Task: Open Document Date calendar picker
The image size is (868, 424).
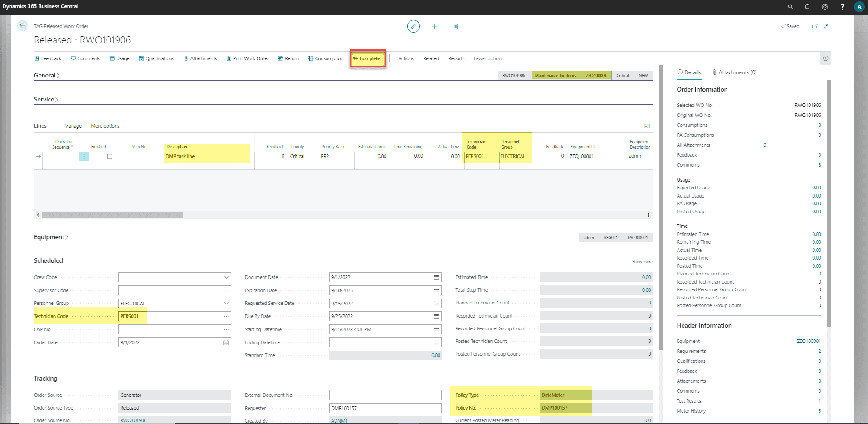Action: pos(436,277)
